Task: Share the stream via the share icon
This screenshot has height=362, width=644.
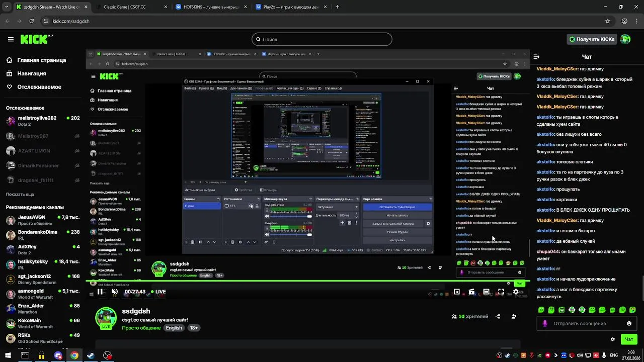Action: [x=498, y=317]
